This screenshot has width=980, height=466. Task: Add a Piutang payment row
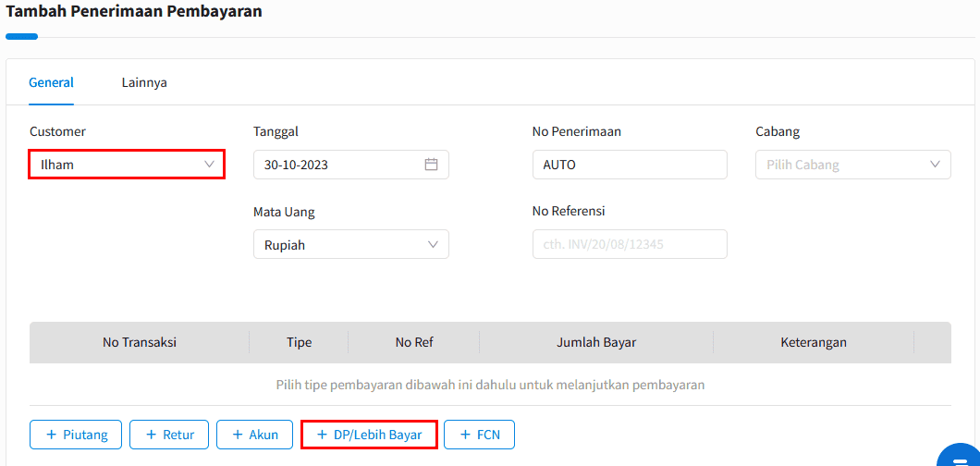tap(76, 435)
